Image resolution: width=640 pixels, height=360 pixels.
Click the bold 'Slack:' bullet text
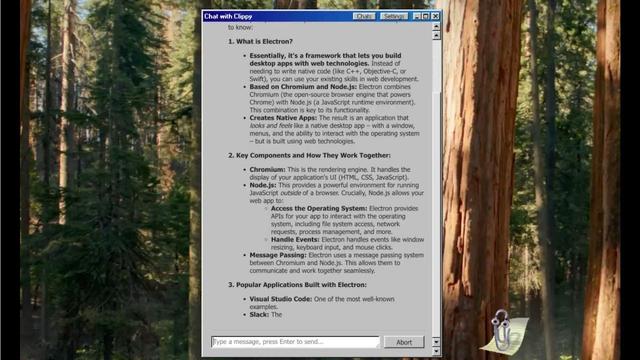[259, 314]
